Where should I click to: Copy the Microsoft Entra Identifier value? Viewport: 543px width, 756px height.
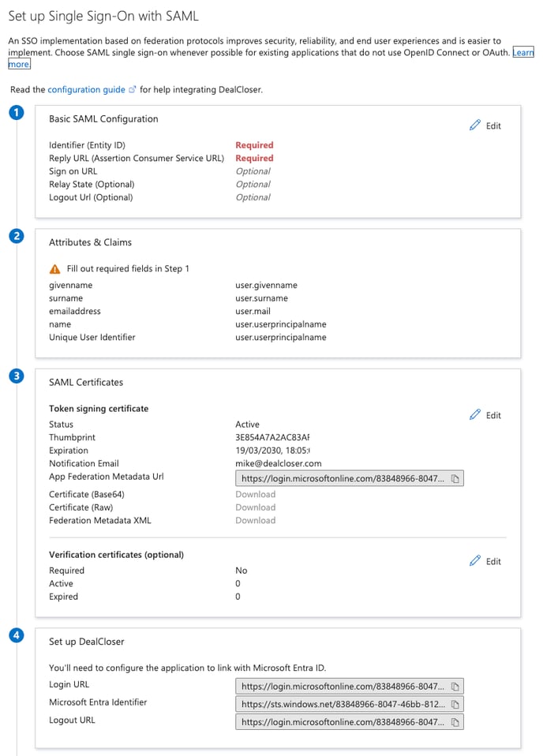pyautogui.click(x=455, y=703)
